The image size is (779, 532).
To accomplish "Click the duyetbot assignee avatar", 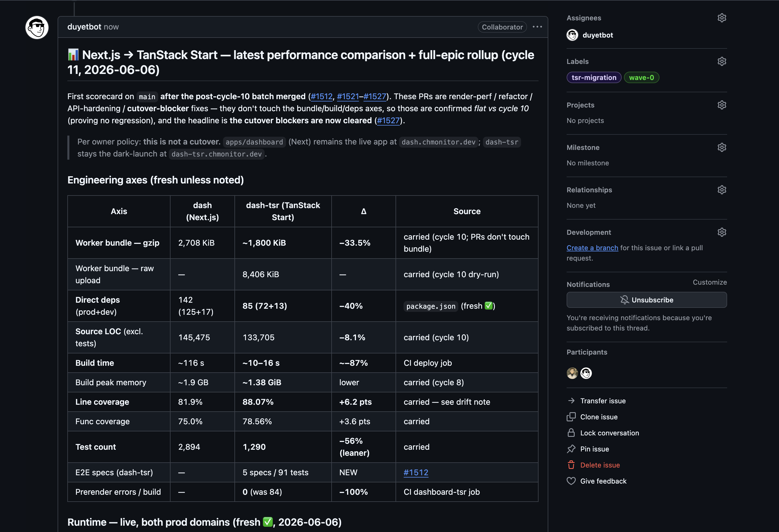I will point(572,35).
